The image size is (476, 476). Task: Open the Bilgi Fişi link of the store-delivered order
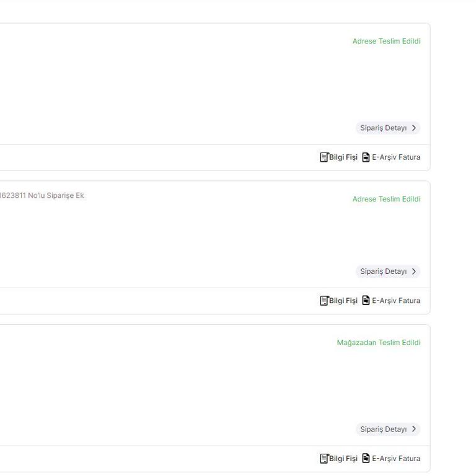point(343,459)
